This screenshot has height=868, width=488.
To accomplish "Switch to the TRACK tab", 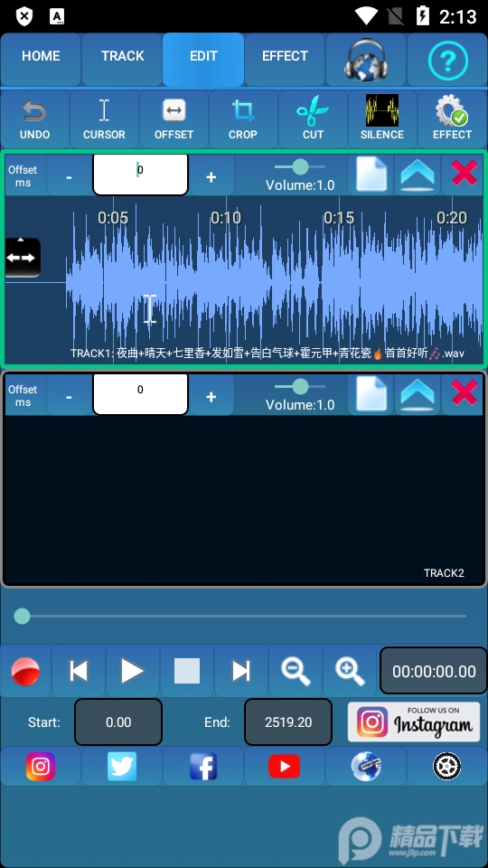I will [x=122, y=60].
